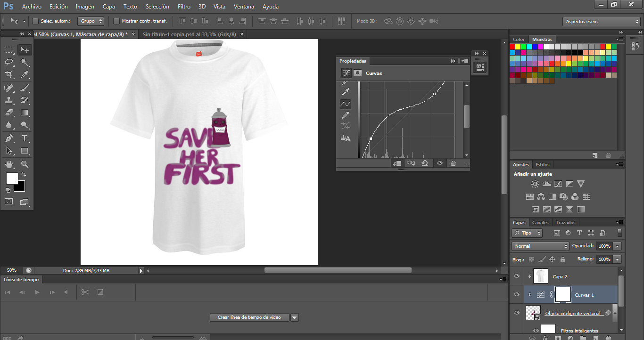
Task: Select the Curvas 1 layer mask thumbnail
Action: [x=563, y=295]
